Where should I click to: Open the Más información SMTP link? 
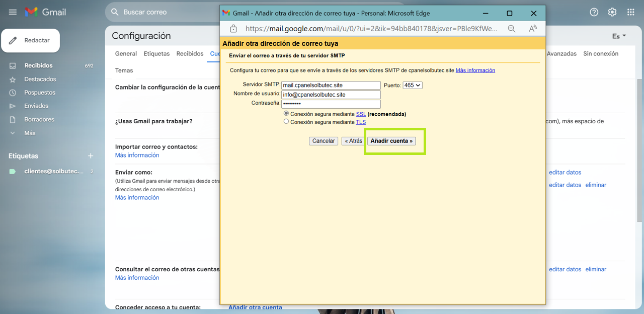[475, 70]
